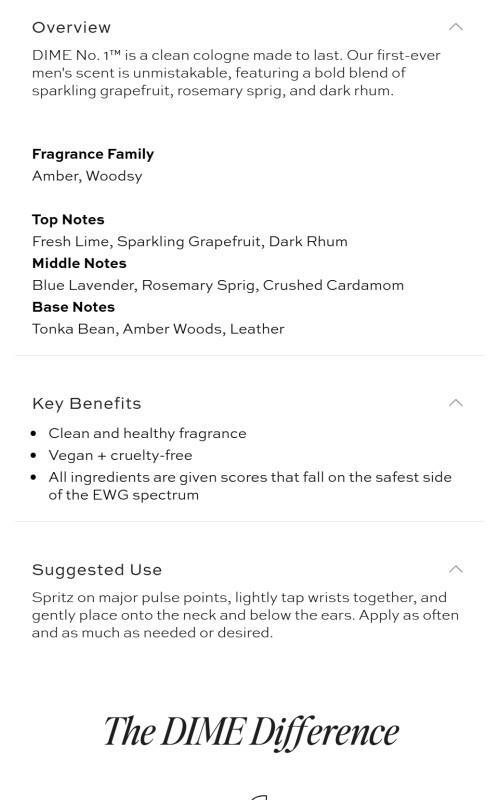The height and width of the screenshot is (800, 500).
Task: Click the Base Notes label
Action: [x=73, y=307]
